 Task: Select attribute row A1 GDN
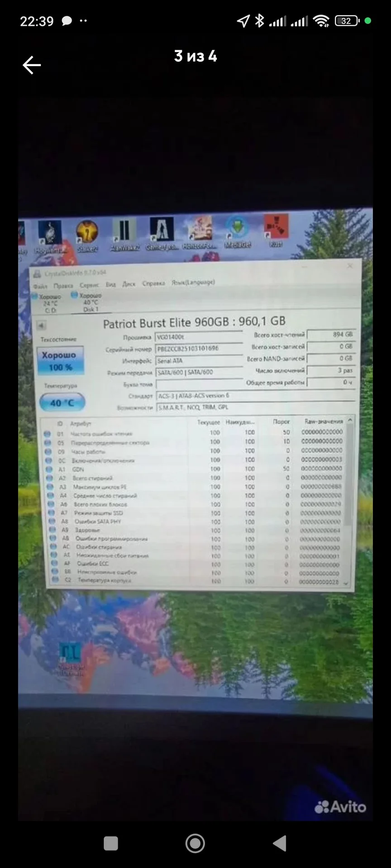195,469
